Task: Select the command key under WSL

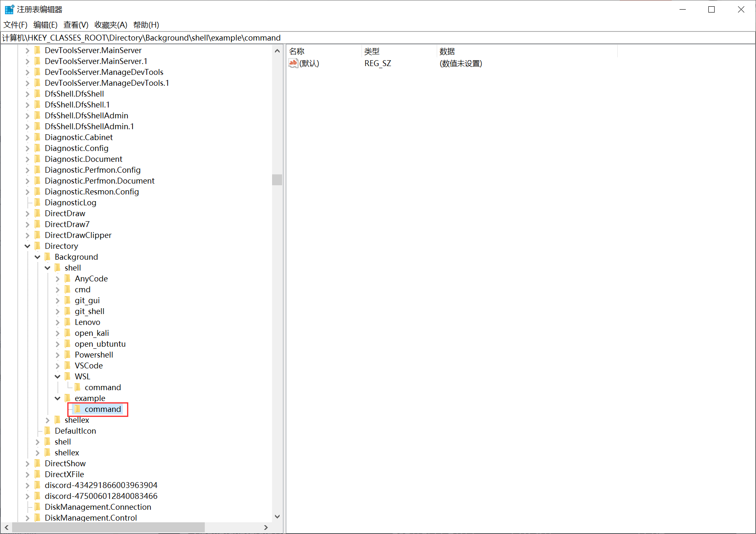Action: 102,387
